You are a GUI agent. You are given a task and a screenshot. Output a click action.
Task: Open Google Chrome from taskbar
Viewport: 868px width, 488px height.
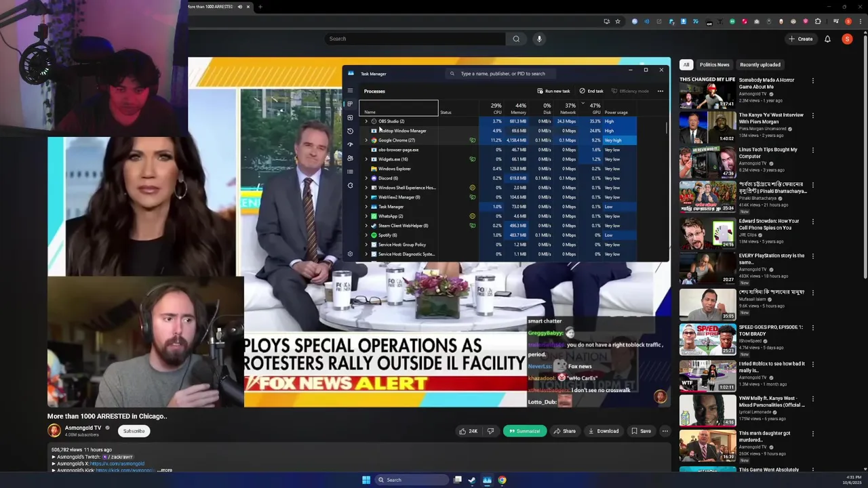(x=502, y=480)
